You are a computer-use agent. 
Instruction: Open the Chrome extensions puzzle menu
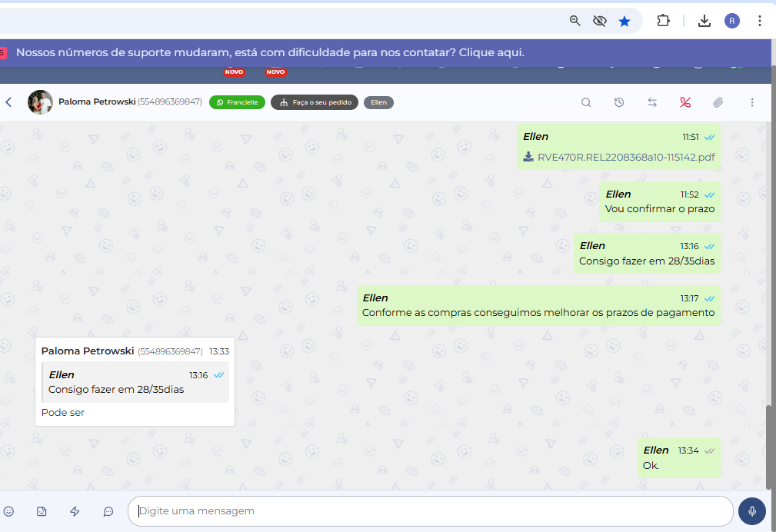pyautogui.click(x=663, y=21)
